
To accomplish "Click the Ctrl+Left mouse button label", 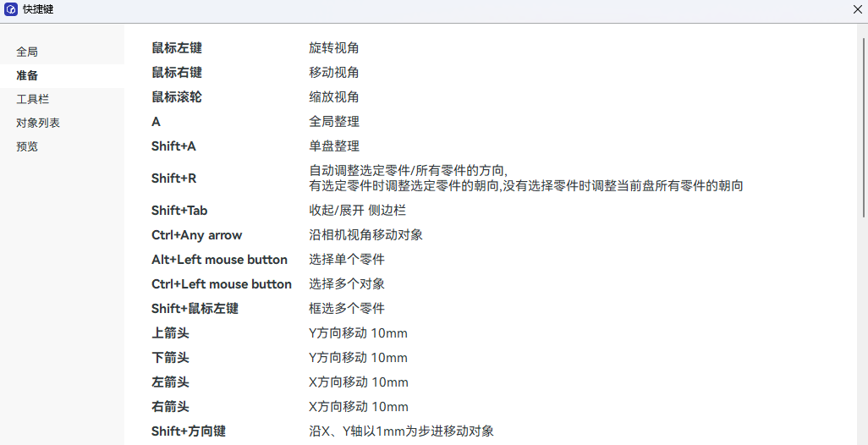I will coord(222,284).
